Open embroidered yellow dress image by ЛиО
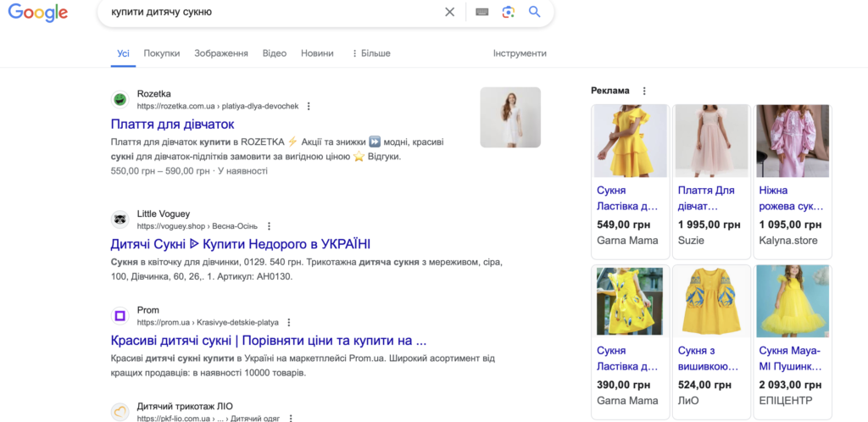Image resolution: width=868 pixels, height=422 pixels. pos(711,301)
